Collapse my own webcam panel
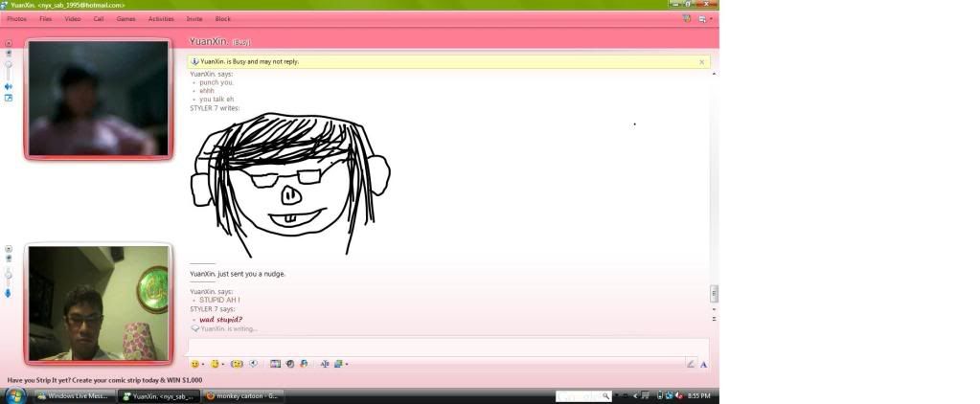 pos(8,249)
